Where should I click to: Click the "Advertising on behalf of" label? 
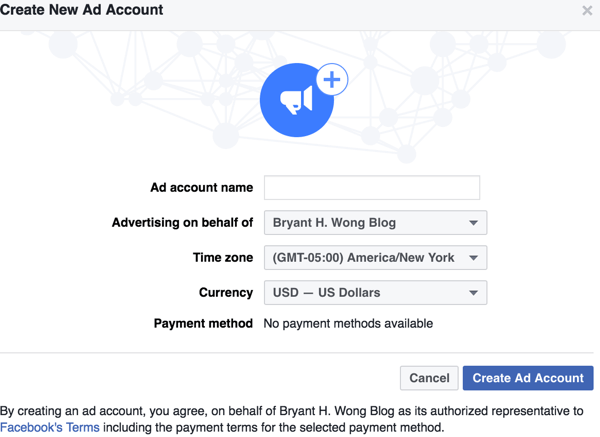(182, 223)
